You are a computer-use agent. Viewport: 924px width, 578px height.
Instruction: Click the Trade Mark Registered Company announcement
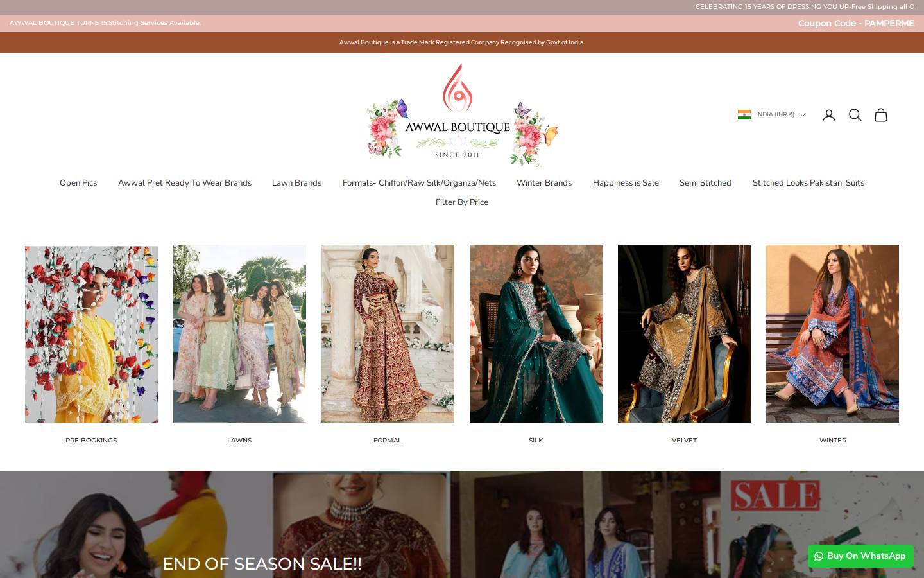pyautogui.click(x=462, y=42)
